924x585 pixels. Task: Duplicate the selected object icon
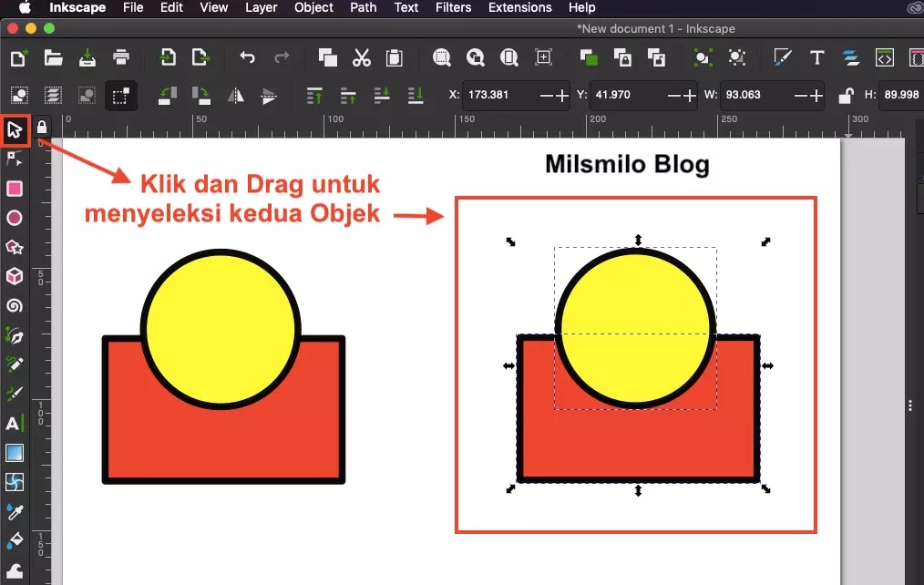(x=589, y=57)
